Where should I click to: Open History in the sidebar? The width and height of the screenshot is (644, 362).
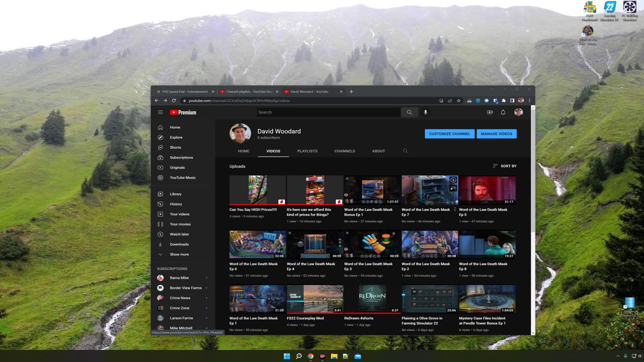point(183,204)
